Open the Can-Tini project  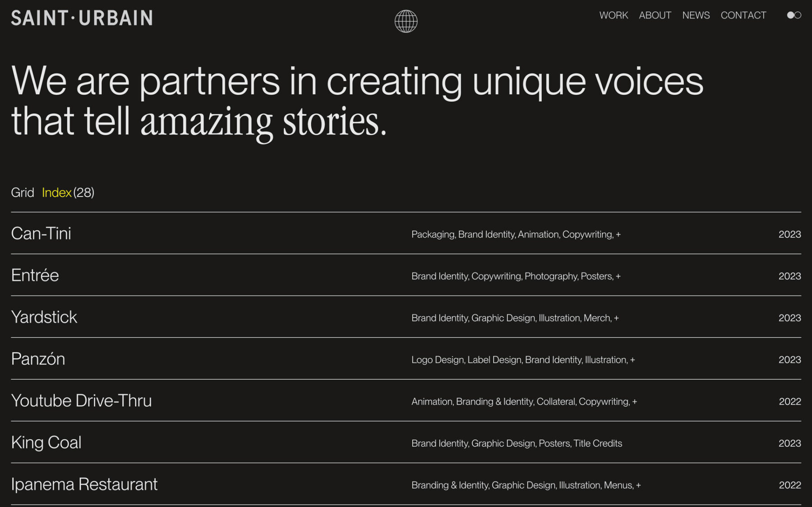pyautogui.click(x=41, y=234)
